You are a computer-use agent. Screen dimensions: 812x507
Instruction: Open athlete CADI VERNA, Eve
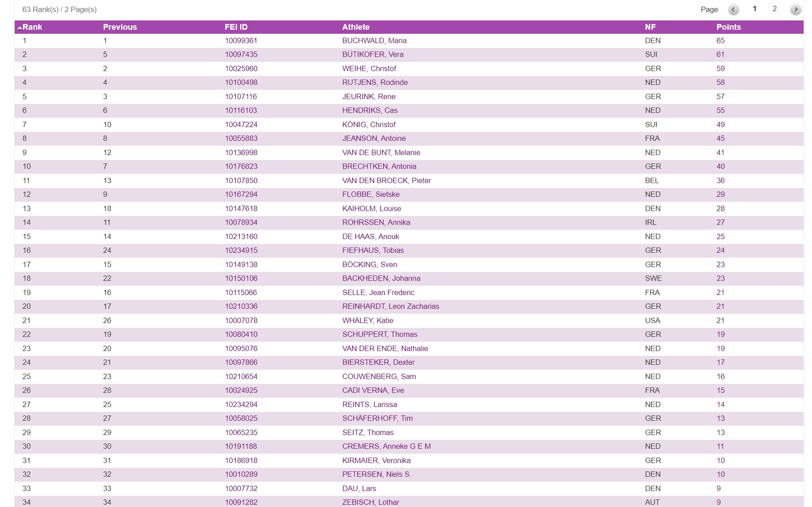(x=373, y=390)
